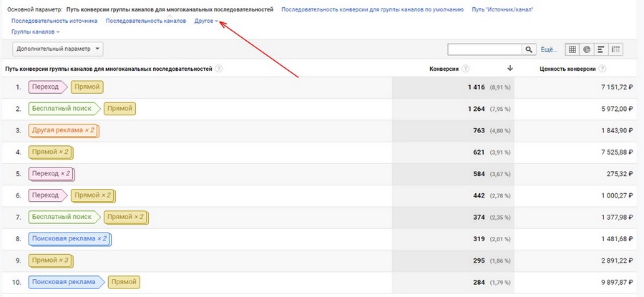Click Прямой tag in row 1

87,87
